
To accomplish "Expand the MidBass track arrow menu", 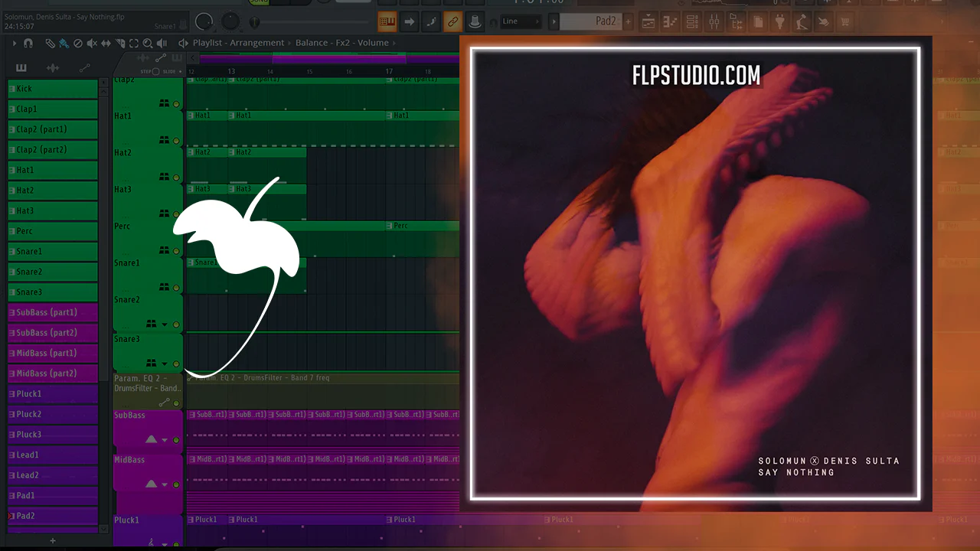I will point(164,484).
